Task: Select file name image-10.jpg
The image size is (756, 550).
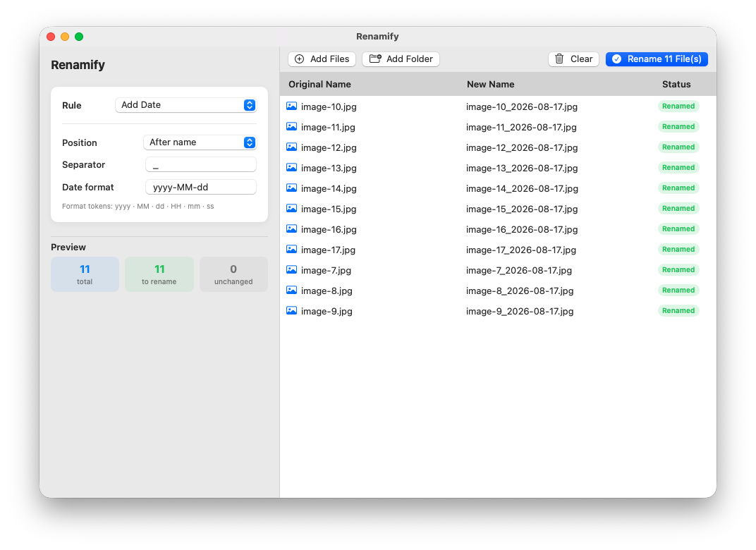Action: coord(329,106)
